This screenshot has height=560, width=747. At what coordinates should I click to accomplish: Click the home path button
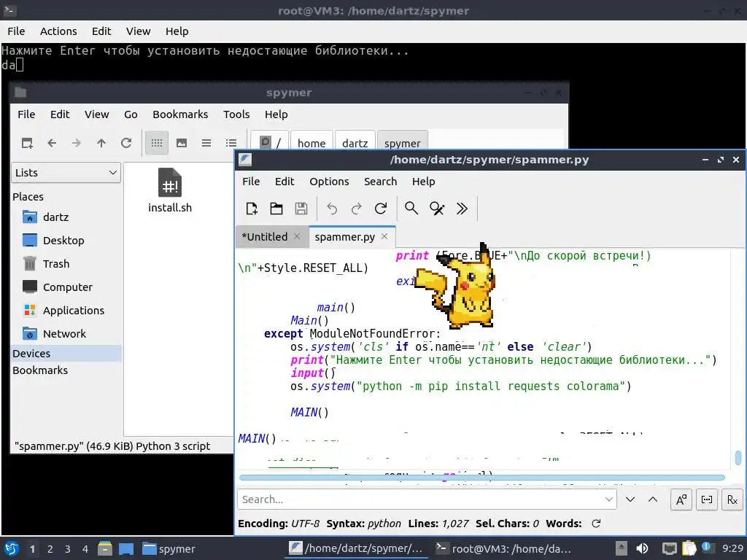coord(311,143)
